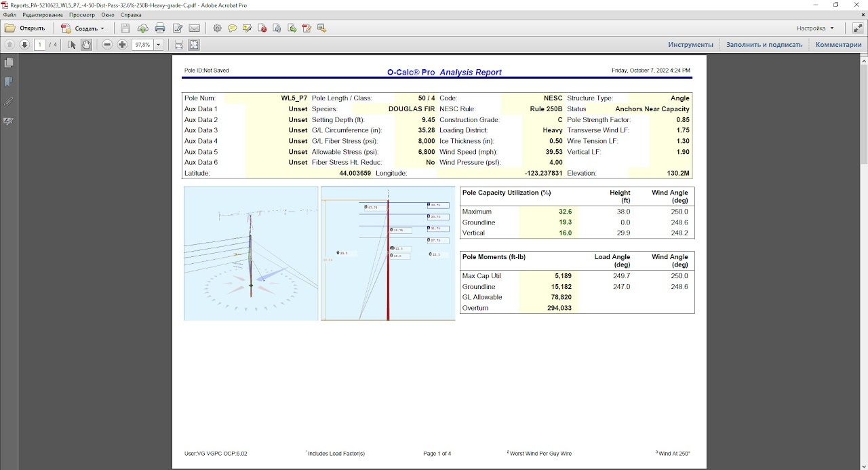This screenshot has width=868, height=470.
Task: Switch to the text Selection tool
Action: [x=71, y=44]
